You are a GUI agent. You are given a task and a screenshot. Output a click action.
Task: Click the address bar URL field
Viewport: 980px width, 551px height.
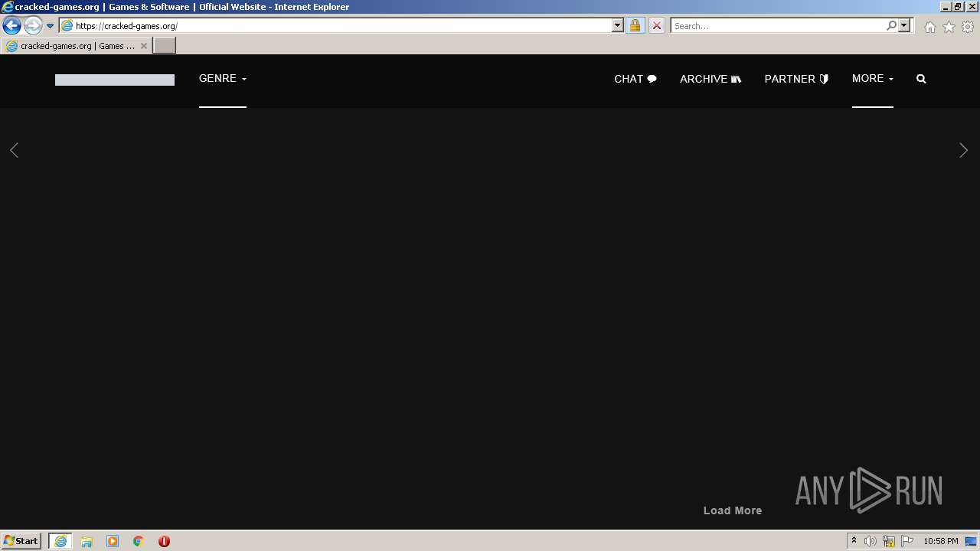[342, 26]
